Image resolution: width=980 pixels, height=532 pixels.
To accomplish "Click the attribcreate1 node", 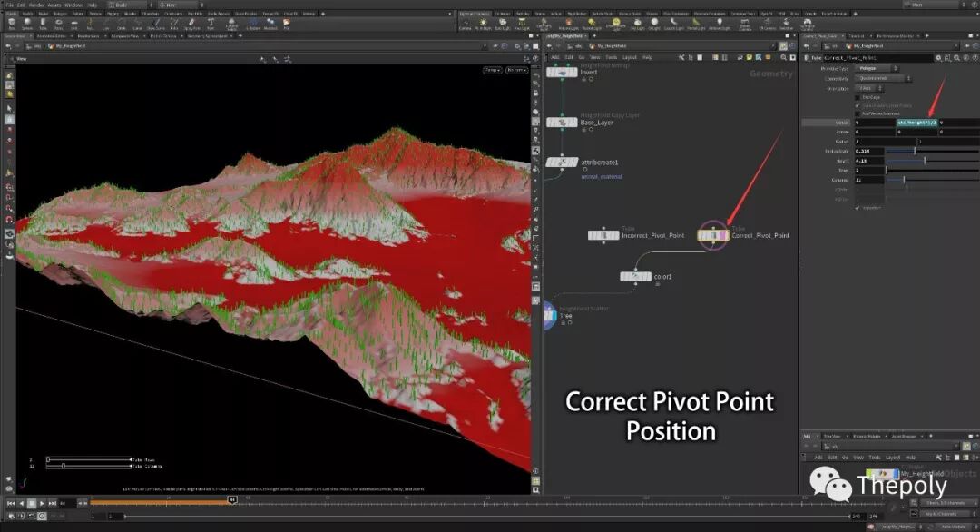I will click(x=562, y=162).
